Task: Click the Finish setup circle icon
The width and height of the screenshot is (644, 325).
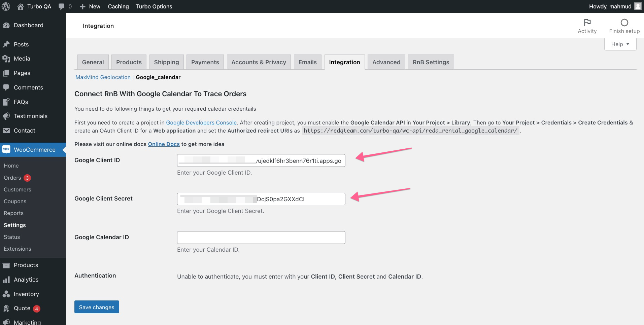Action: coord(624,23)
